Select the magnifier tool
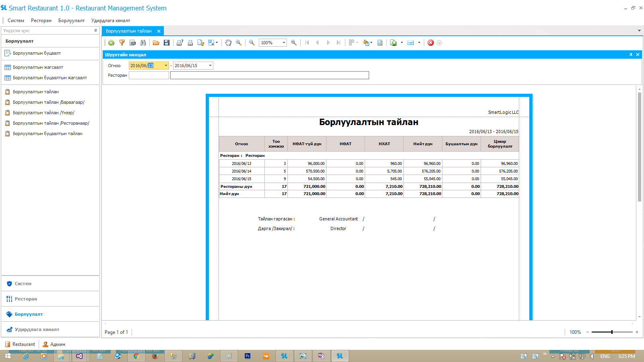This screenshot has height=362, width=644. pyautogui.click(x=239, y=43)
